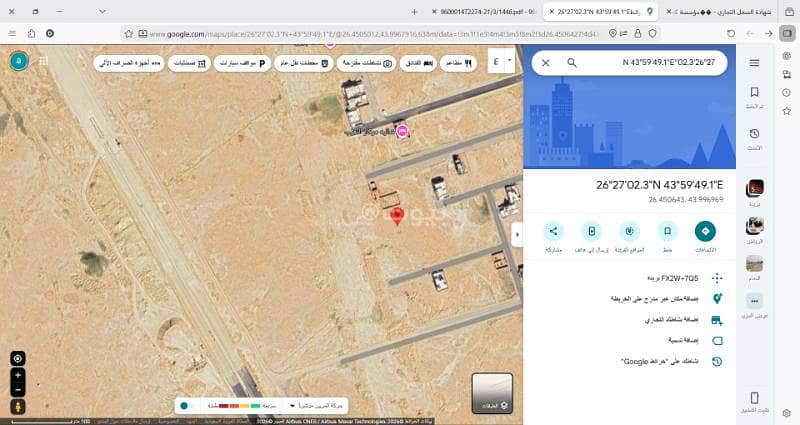Zoom in with the plus map control
The height and width of the screenshot is (425, 800).
[x=17, y=375]
